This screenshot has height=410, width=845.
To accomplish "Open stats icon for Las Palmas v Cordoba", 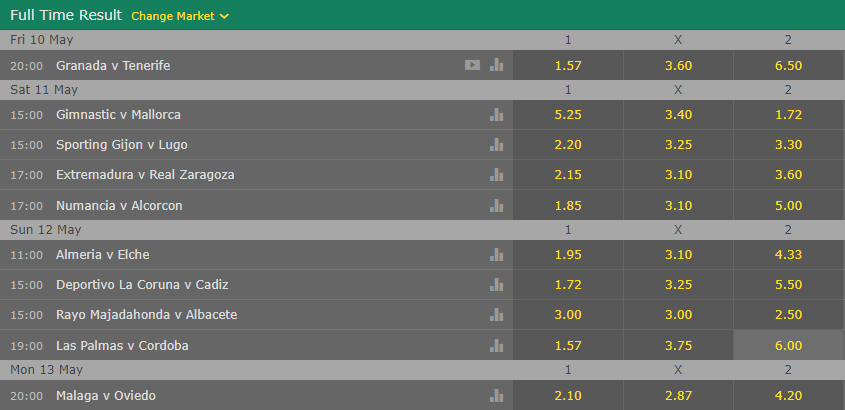I will [x=496, y=345].
